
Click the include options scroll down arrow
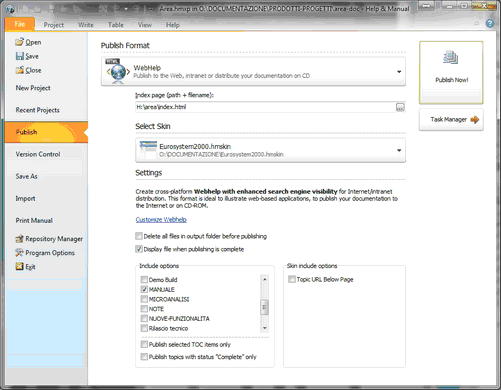coord(264,328)
